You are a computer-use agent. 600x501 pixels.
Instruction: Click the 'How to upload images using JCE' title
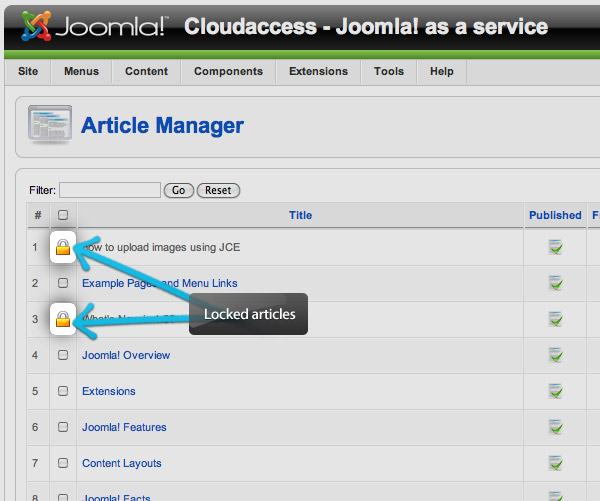point(161,247)
